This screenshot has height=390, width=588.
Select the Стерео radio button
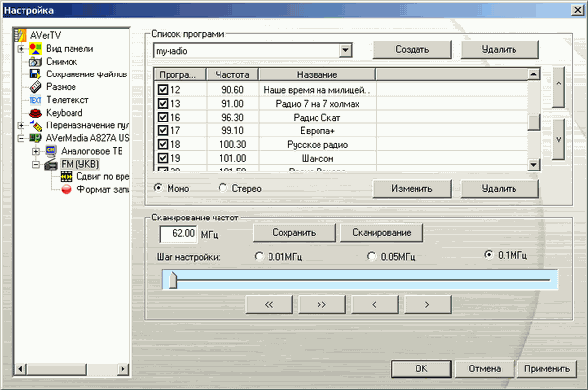[222, 188]
